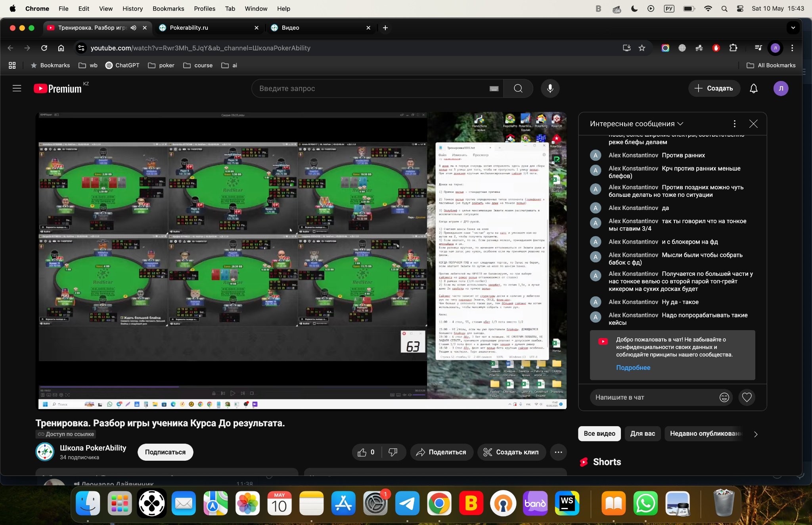This screenshot has width=812, height=525.
Task: Open emoji picker in chat input
Action: click(x=724, y=397)
